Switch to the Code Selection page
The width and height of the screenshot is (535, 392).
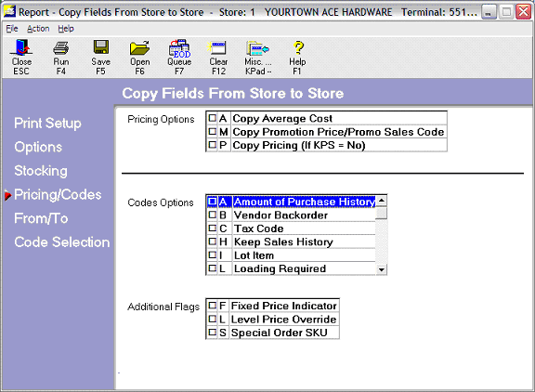pos(61,242)
